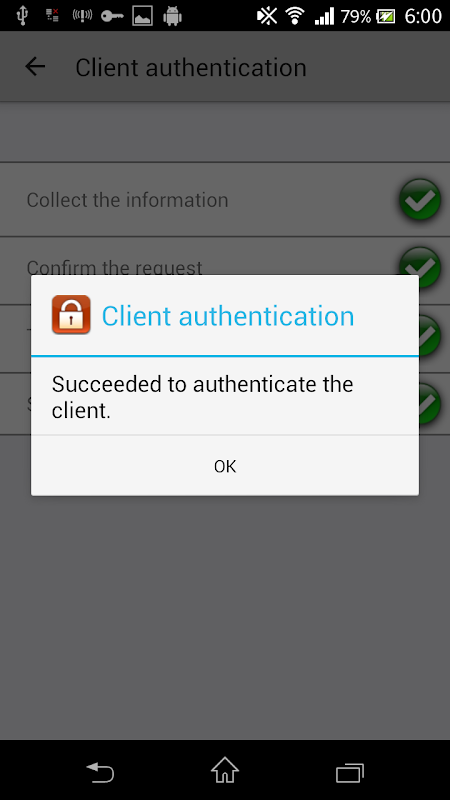Tap the VPN key icon in status bar

click(x=112, y=16)
